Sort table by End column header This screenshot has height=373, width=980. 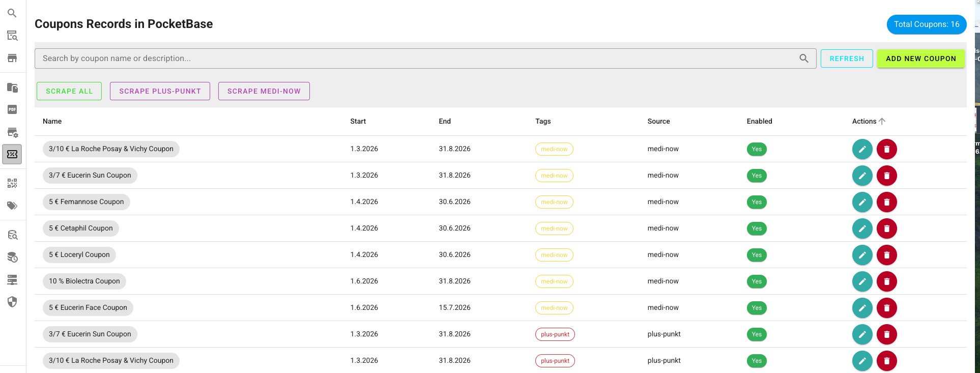445,121
